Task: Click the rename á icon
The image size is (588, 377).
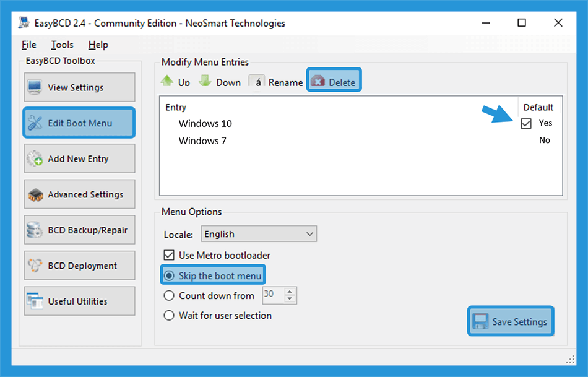Action: click(257, 82)
